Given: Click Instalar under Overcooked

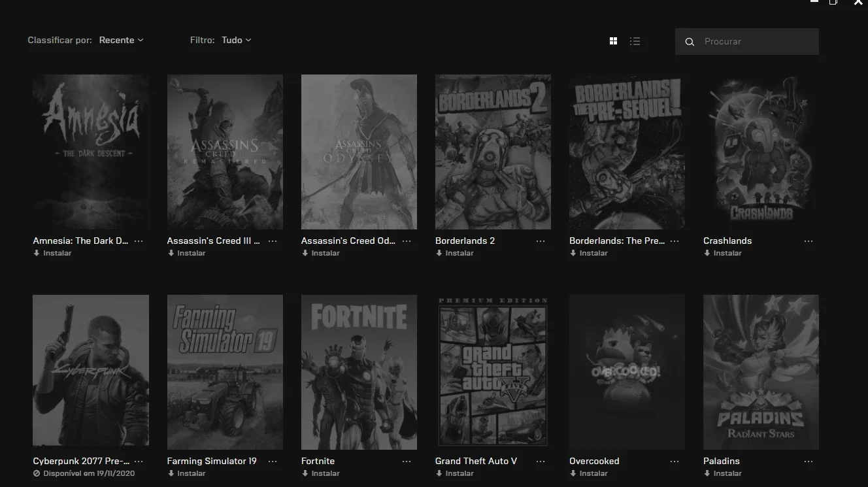Looking at the screenshot, I should click(588, 473).
